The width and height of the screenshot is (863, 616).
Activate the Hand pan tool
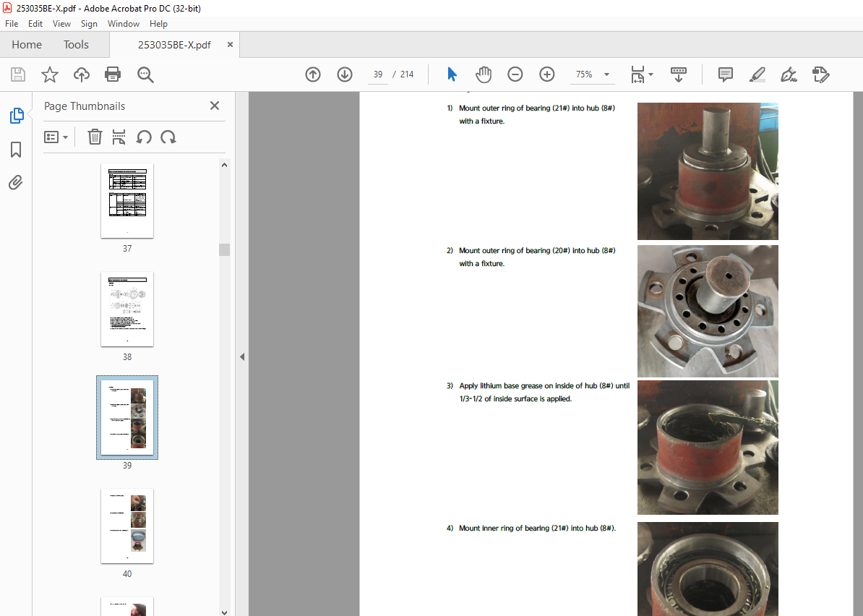484,74
